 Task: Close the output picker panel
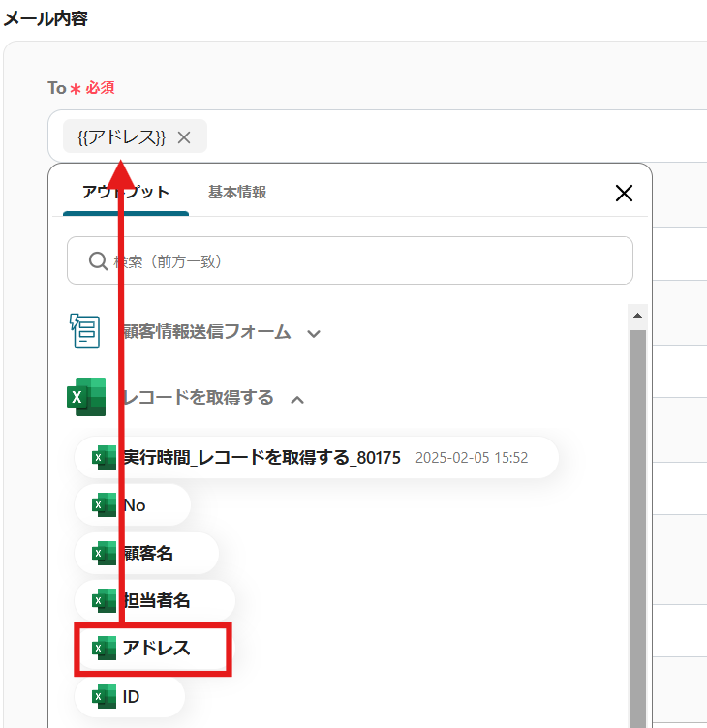pos(624,193)
